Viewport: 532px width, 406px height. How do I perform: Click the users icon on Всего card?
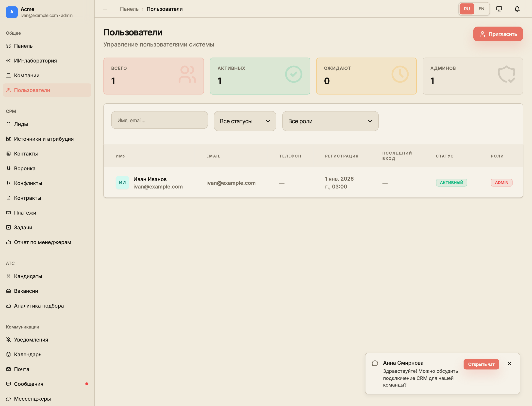pyautogui.click(x=187, y=74)
